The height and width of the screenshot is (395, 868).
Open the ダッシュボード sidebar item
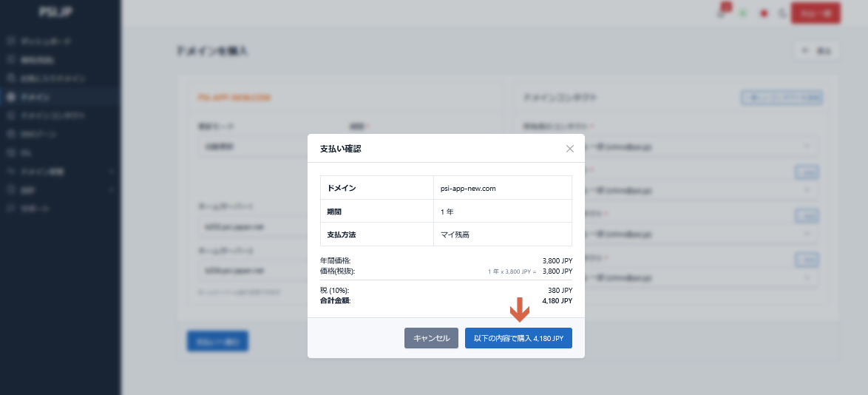click(x=46, y=41)
